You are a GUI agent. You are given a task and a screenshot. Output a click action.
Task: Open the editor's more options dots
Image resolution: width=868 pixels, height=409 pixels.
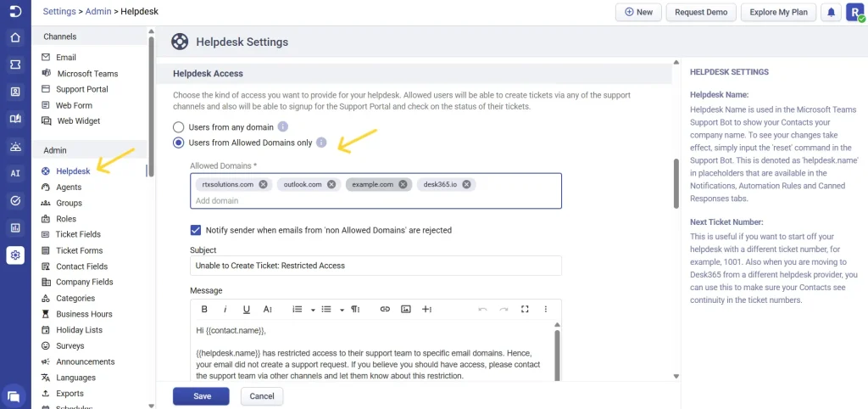(x=546, y=309)
